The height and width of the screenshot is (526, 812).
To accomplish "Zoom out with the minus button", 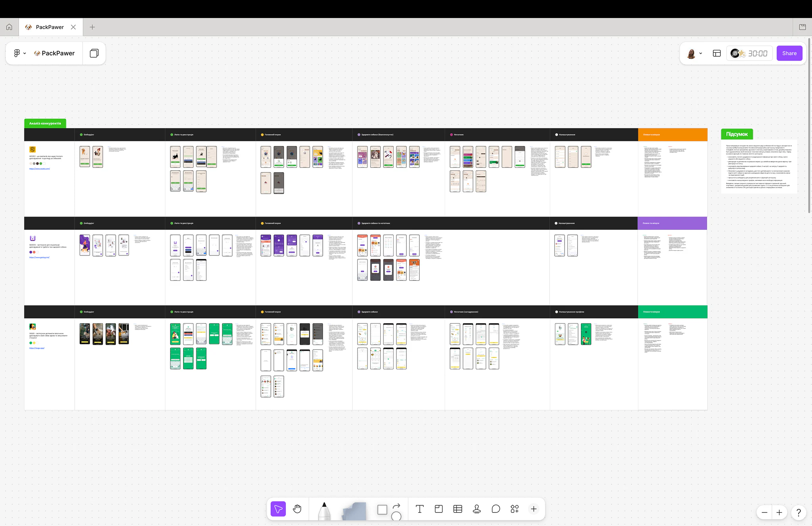I will [x=764, y=513].
